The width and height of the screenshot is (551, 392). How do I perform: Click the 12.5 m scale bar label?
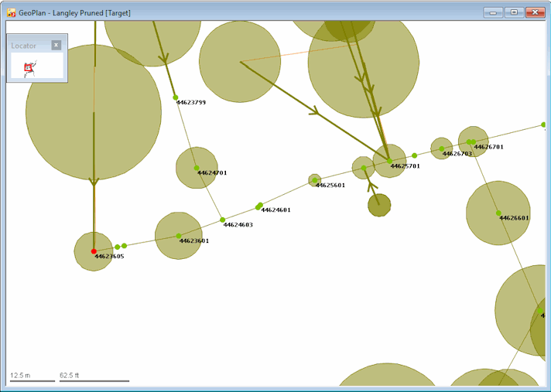tap(20, 375)
